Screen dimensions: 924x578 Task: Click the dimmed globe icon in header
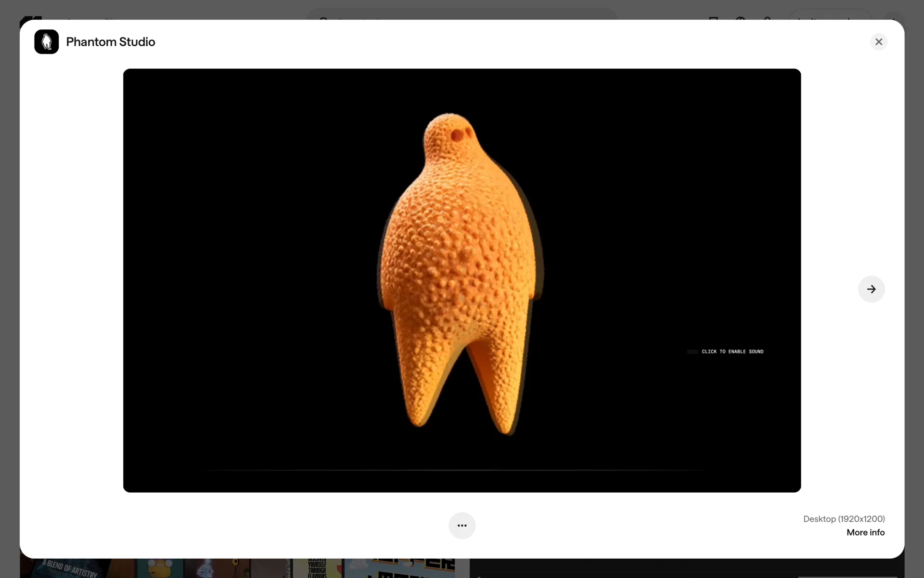pyautogui.click(x=740, y=18)
